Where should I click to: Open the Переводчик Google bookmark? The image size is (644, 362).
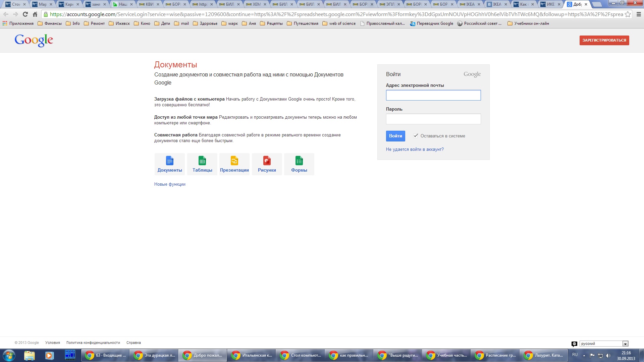click(x=432, y=23)
